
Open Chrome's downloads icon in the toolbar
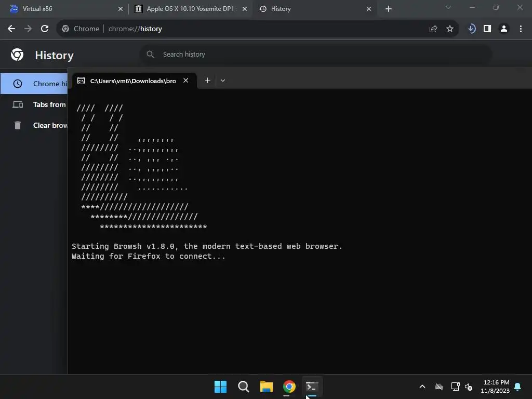tap(471, 29)
